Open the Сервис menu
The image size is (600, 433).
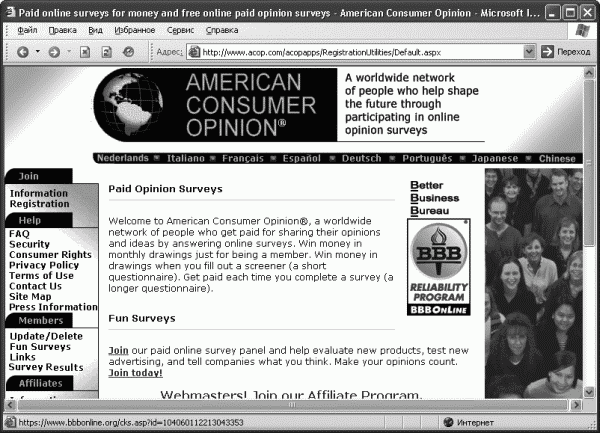click(180, 30)
